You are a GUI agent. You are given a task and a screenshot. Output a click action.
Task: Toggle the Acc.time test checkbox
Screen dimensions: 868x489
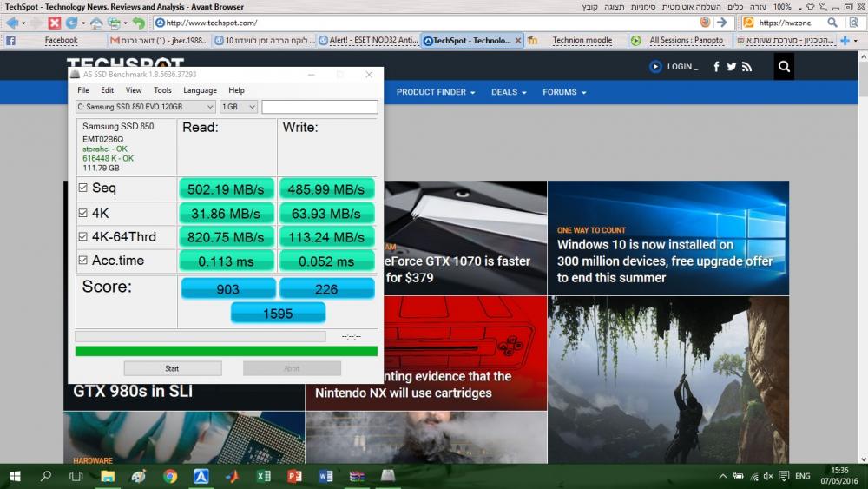coord(83,260)
